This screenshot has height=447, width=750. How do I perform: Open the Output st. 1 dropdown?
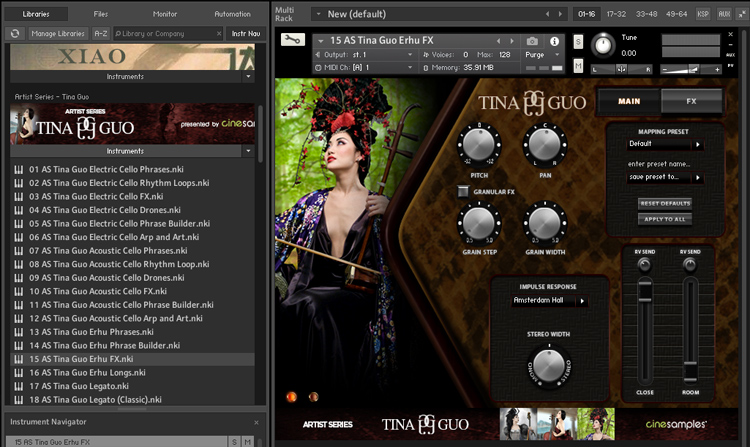coord(364,55)
